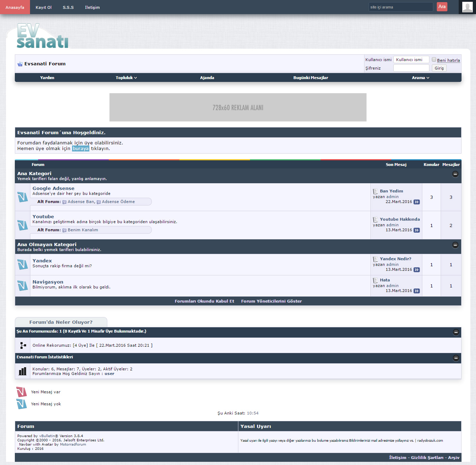Collapse the Ana Kategori section
Screen dimensions: 476x465
click(x=455, y=174)
